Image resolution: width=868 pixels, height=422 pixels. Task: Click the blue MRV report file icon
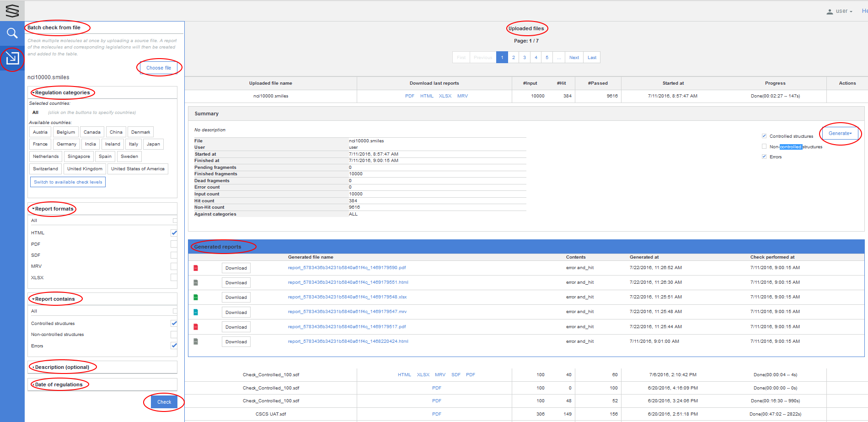pyautogui.click(x=196, y=312)
